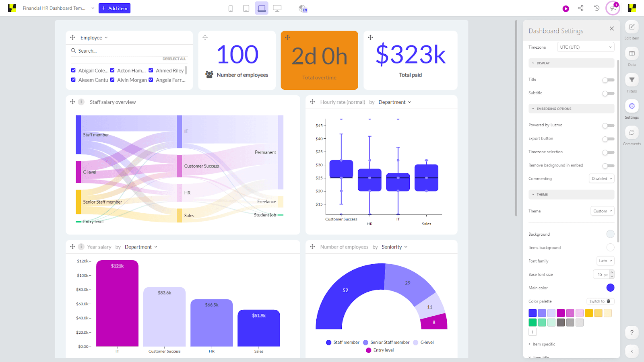
Task: Click the Comments icon in right sidebar
Action: [632, 133]
